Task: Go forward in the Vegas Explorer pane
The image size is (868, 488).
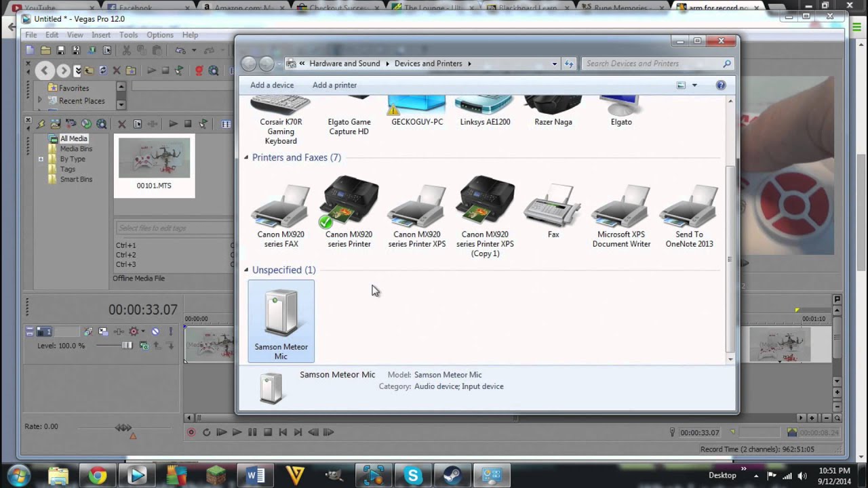Action: pyautogui.click(x=63, y=70)
